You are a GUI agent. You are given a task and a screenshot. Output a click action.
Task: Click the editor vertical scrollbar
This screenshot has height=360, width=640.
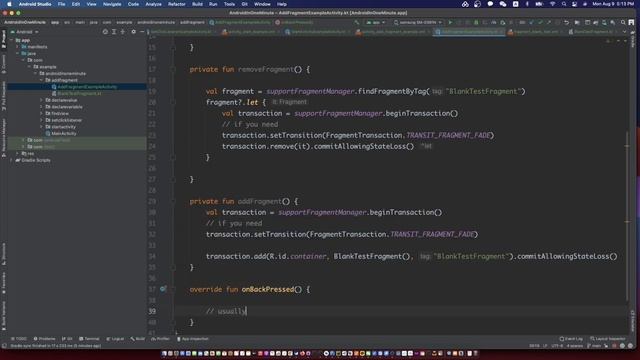[627, 216]
